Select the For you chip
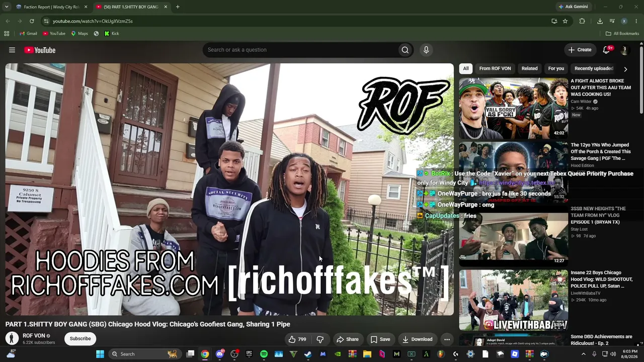Viewport: 644px width, 362px height. point(556,68)
